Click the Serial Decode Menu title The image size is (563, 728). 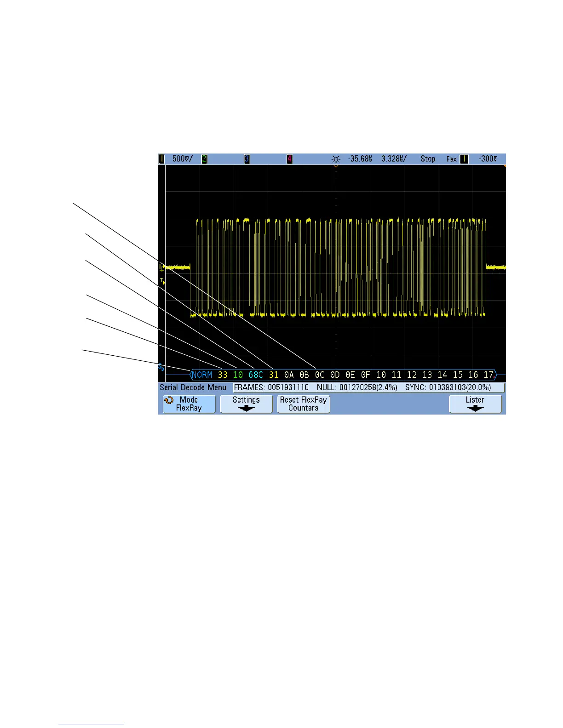(193, 387)
